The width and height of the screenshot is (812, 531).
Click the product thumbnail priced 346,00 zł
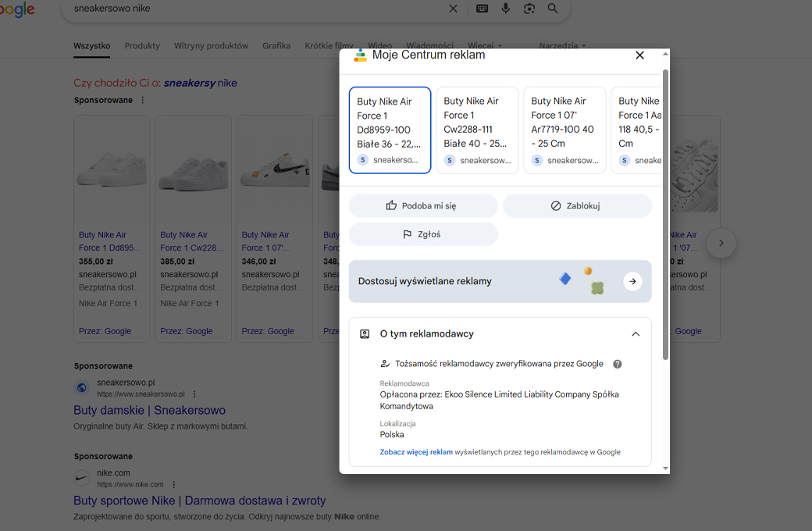click(275, 170)
